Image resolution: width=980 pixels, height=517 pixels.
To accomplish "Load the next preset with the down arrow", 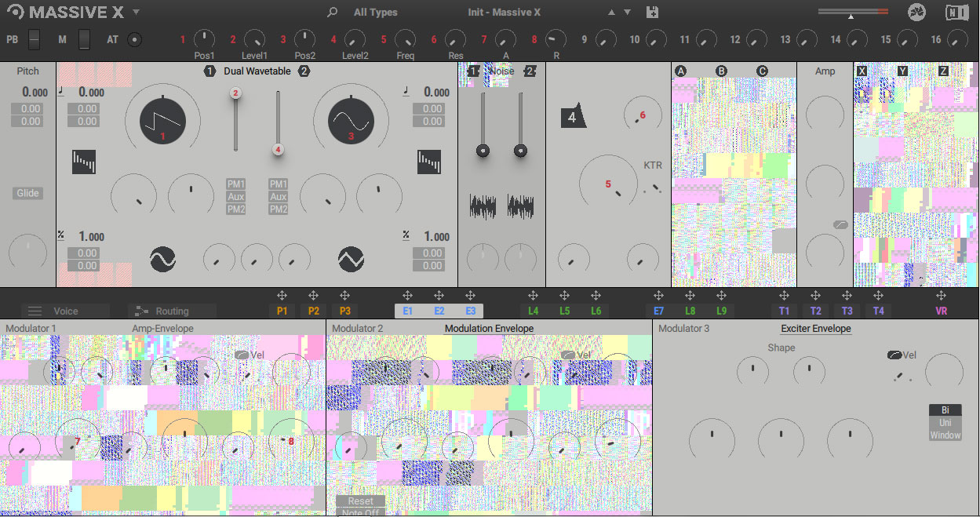I will (627, 13).
